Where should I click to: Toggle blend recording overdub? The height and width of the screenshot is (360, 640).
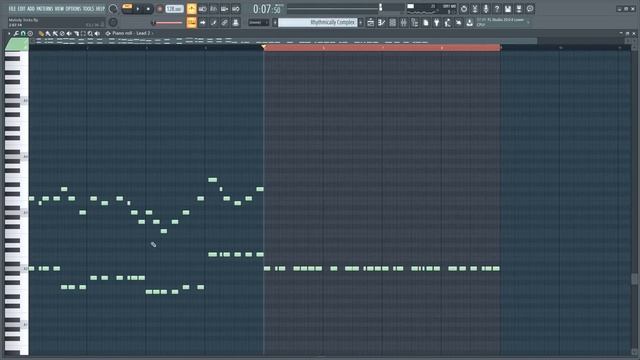point(224,9)
